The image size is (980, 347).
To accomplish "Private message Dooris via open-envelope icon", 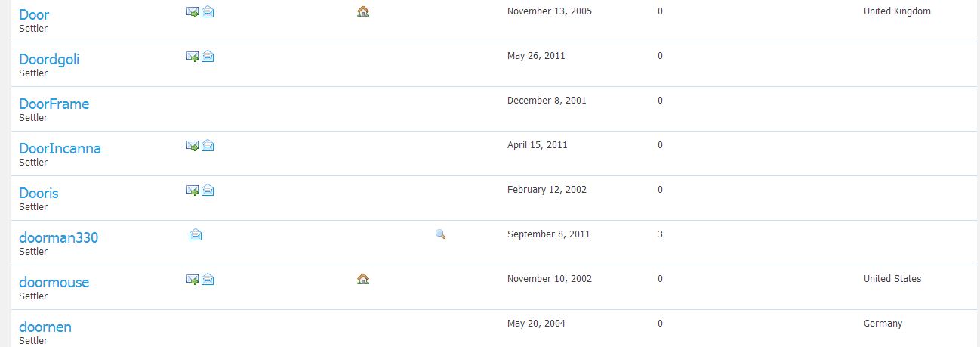I will click(208, 190).
